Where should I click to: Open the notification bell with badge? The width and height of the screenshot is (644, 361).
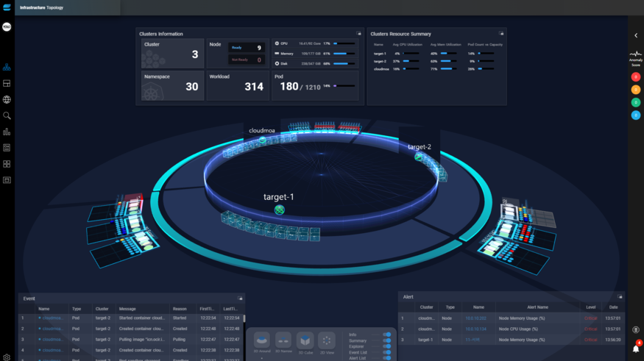pos(636,349)
